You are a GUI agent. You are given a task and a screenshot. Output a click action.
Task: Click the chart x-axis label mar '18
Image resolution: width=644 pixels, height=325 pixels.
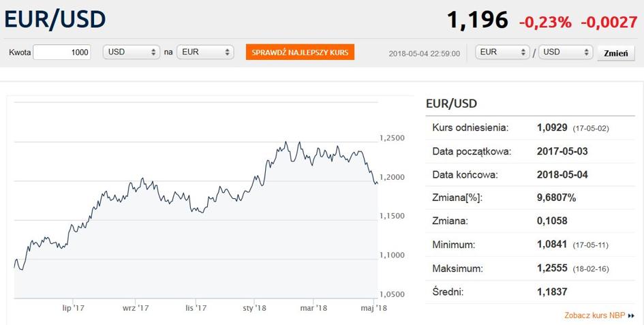(x=313, y=308)
